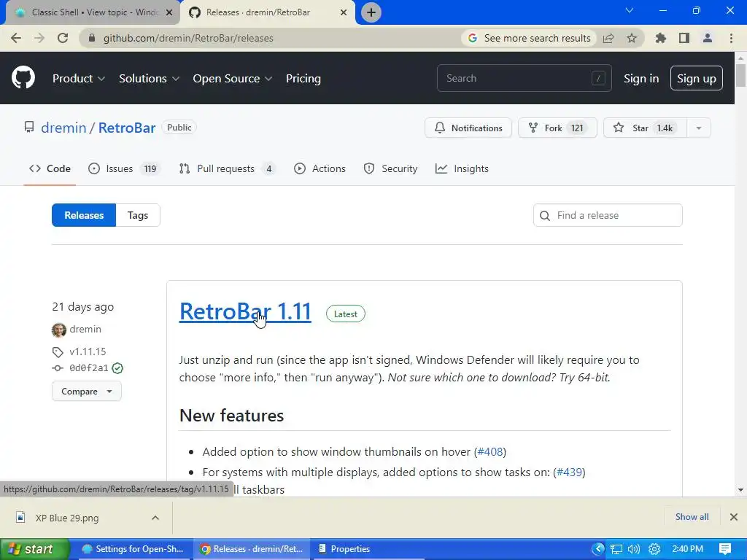Screen dimensions: 747x560
Task: Fork the repository
Action: pos(557,128)
